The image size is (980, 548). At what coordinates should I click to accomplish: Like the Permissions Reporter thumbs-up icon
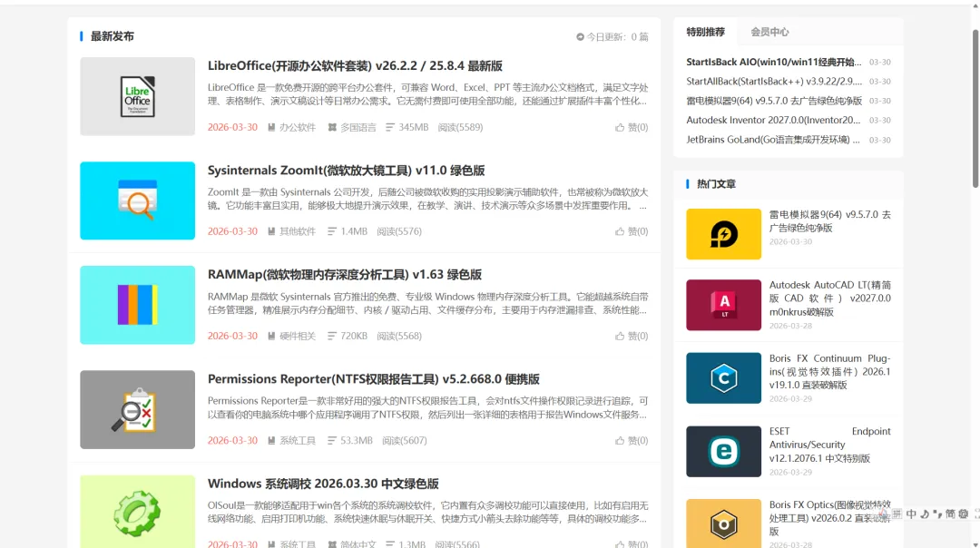coord(620,441)
